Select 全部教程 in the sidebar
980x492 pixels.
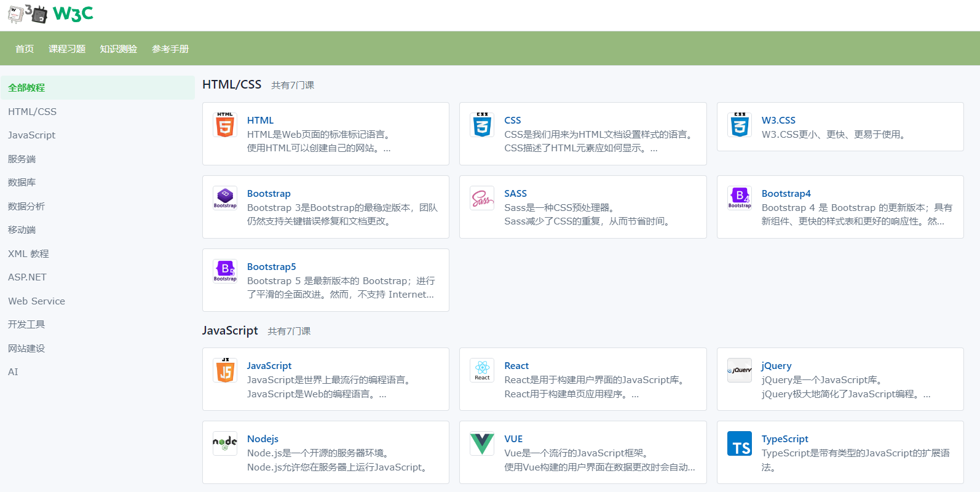98,88
